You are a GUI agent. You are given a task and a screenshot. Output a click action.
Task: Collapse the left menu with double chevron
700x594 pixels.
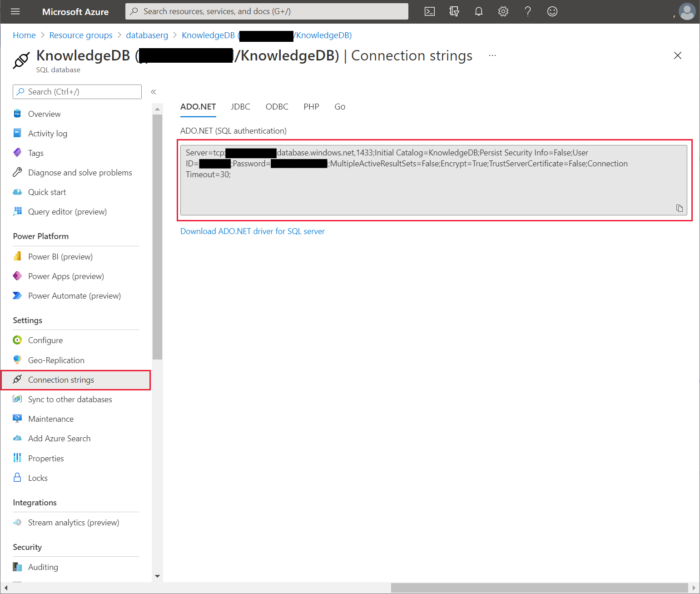(154, 92)
